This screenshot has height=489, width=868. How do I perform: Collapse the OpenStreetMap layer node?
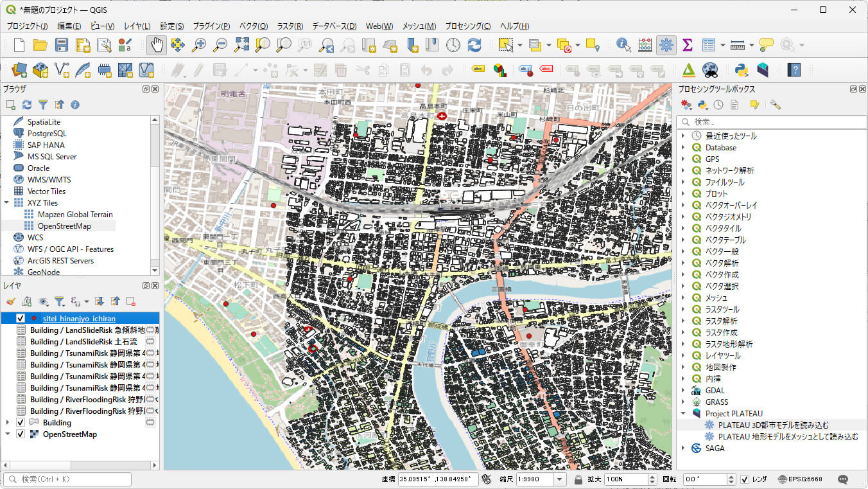8,434
